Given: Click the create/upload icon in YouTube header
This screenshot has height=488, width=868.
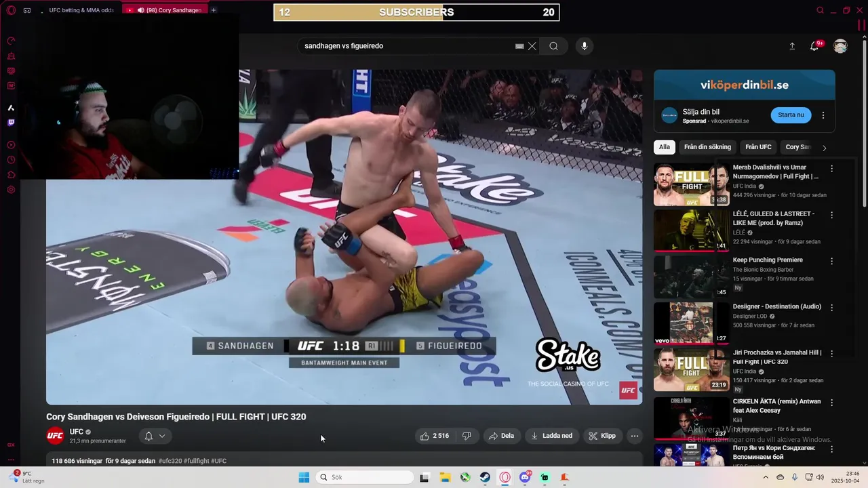Looking at the screenshot, I should point(792,46).
